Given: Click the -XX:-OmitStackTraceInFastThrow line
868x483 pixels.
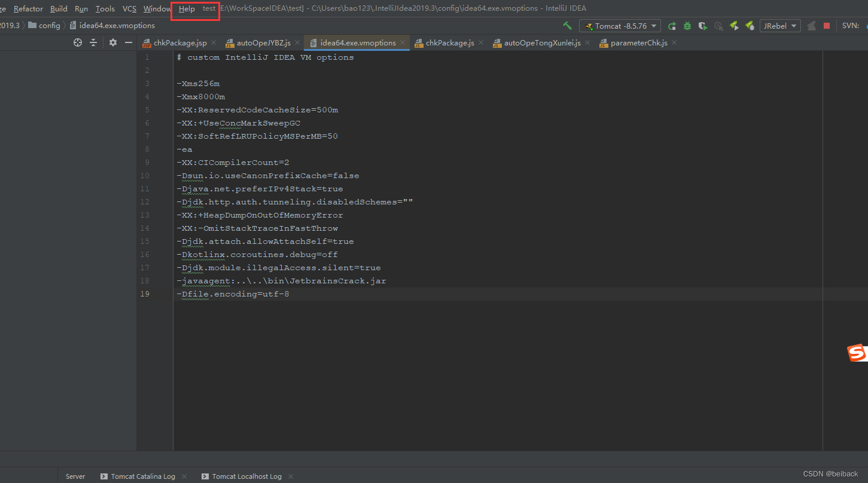Looking at the screenshot, I should (257, 228).
